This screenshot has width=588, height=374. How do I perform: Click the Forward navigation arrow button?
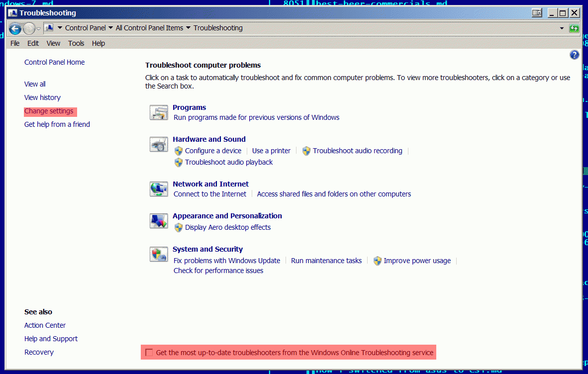(x=29, y=28)
